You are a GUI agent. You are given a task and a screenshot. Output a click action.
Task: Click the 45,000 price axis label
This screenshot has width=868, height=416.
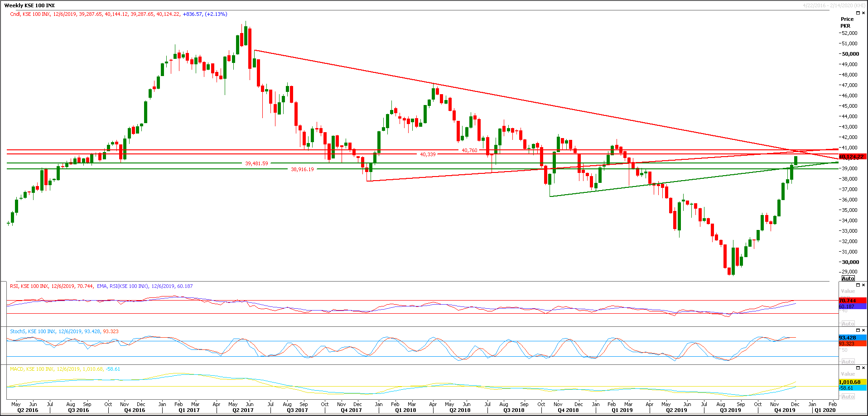(849, 106)
